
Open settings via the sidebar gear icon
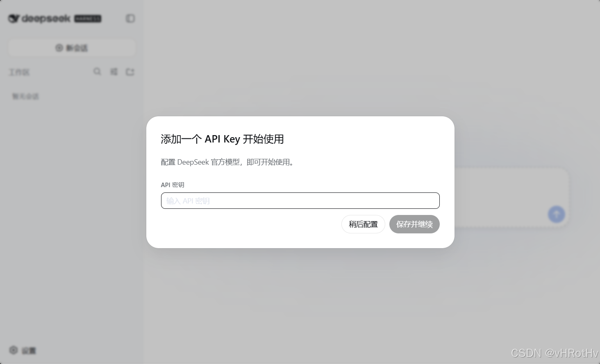(14, 350)
